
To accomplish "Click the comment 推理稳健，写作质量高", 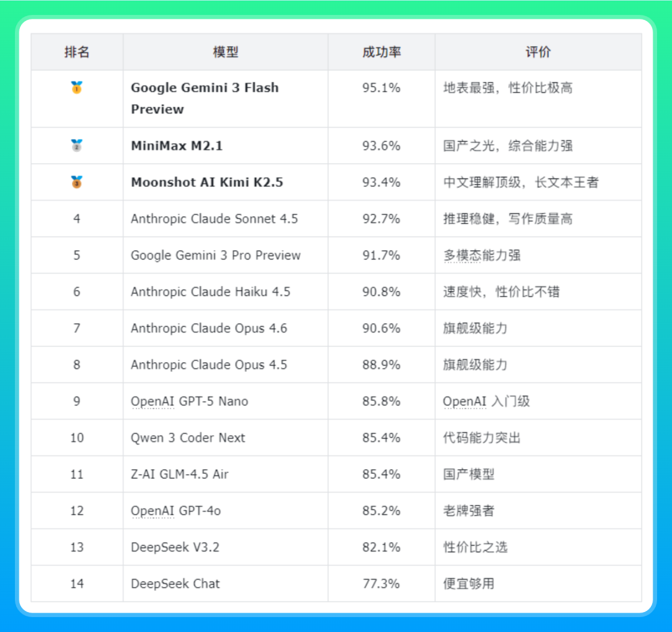I will [x=508, y=219].
